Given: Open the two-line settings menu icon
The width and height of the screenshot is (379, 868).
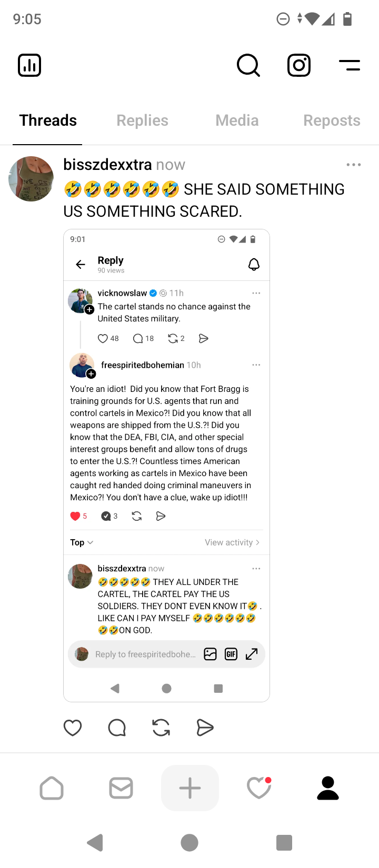Looking at the screenshot, I should point(350,65).
